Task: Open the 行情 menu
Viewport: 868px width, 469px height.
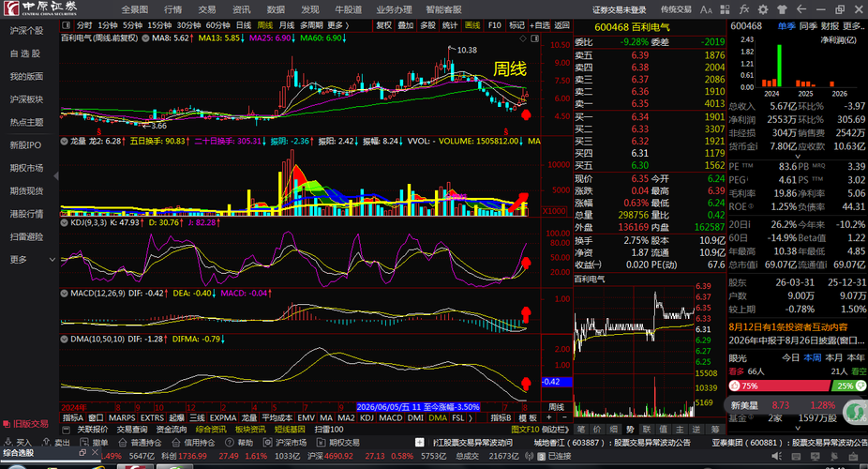Action: pyautogui.click(x=172, y=9)
